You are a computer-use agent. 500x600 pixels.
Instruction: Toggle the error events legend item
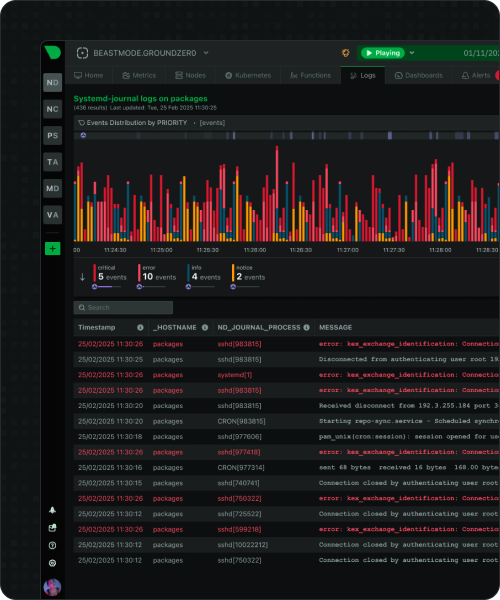[157, 273]
